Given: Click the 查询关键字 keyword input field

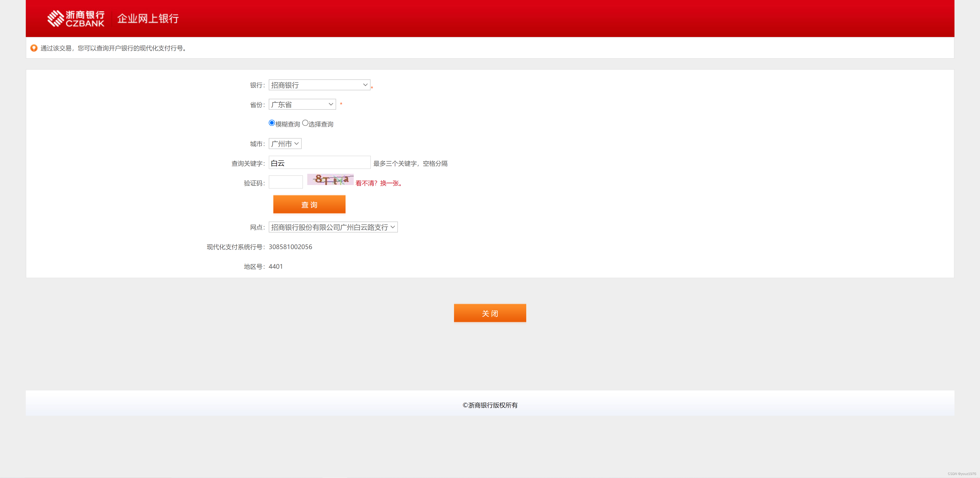Looking at the screenshot, I should point(319,163).
